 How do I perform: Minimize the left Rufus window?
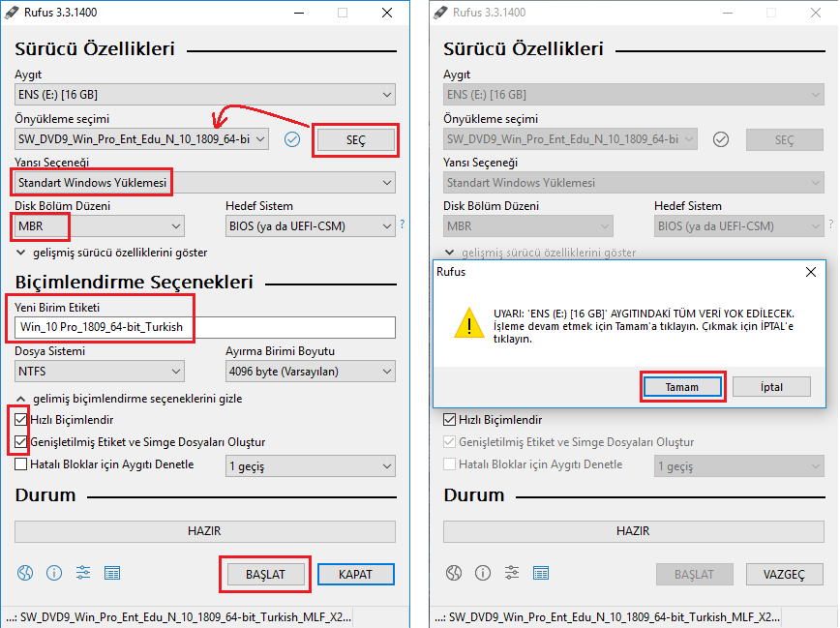299,13
